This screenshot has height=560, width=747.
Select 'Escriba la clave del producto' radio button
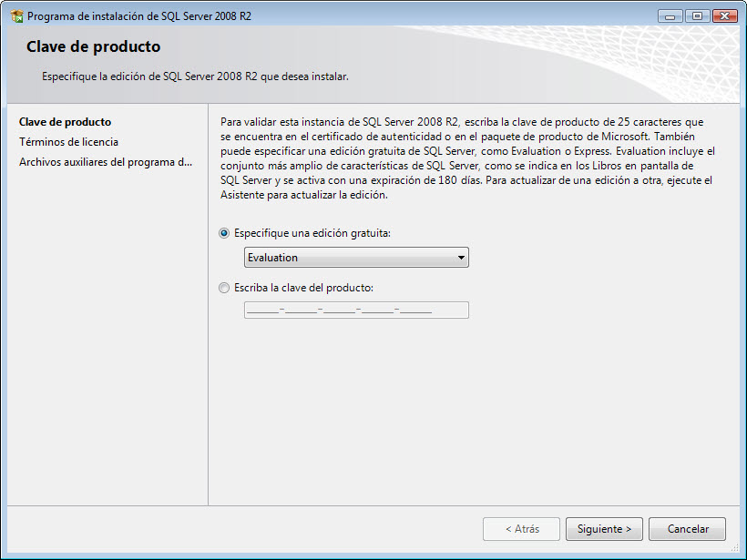[x=224, y=288]
